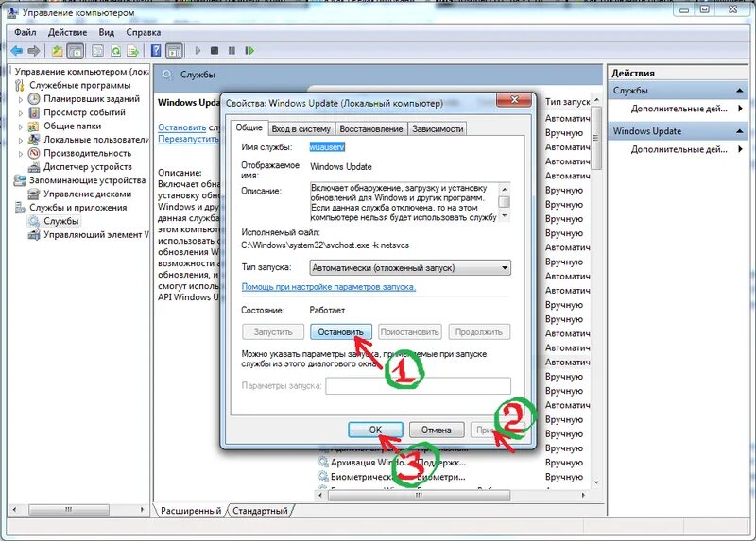Click the Refresh toolbar icon
Viewport: 756px width, 541px height.
coord(115,51)
